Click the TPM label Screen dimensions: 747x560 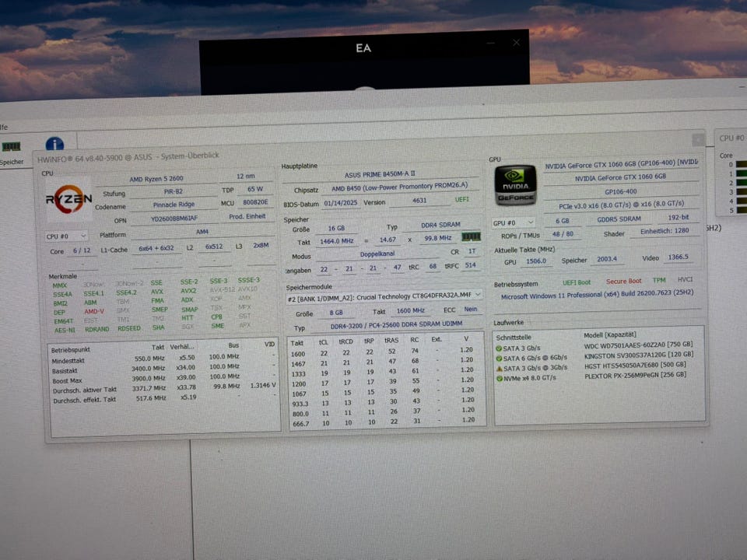click(658, 281)
